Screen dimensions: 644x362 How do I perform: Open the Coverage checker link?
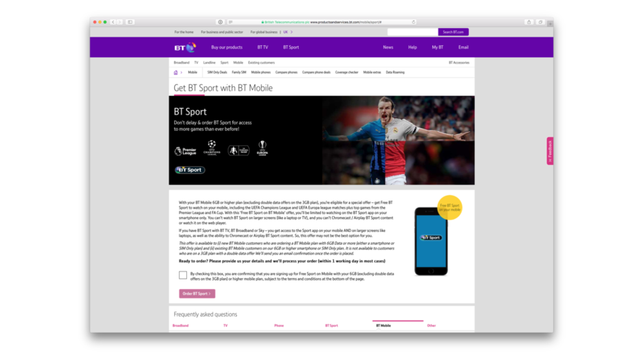347,72
